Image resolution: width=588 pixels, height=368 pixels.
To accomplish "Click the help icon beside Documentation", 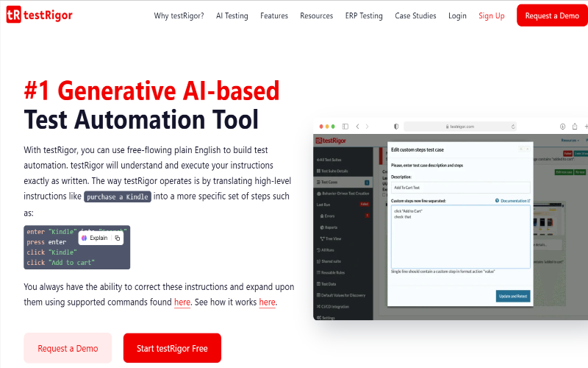I will 498,201.
